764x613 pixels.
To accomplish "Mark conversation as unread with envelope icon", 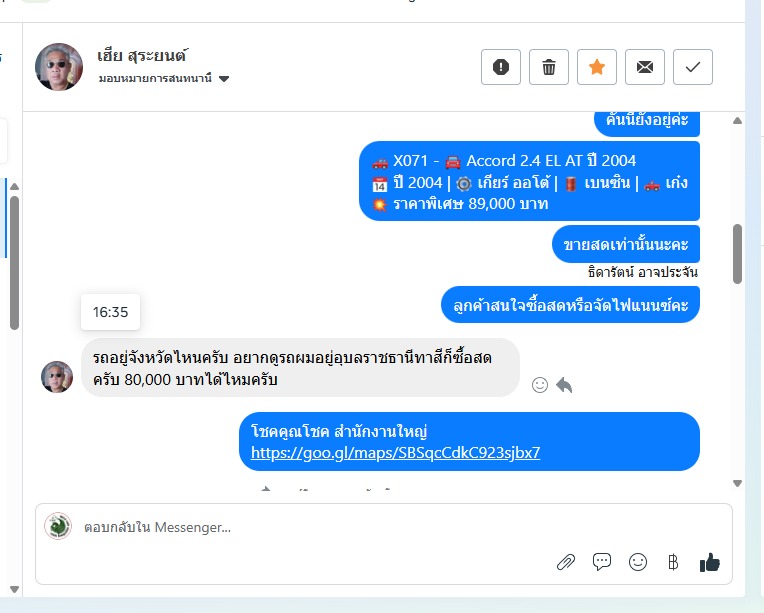I will click(645, 67).
